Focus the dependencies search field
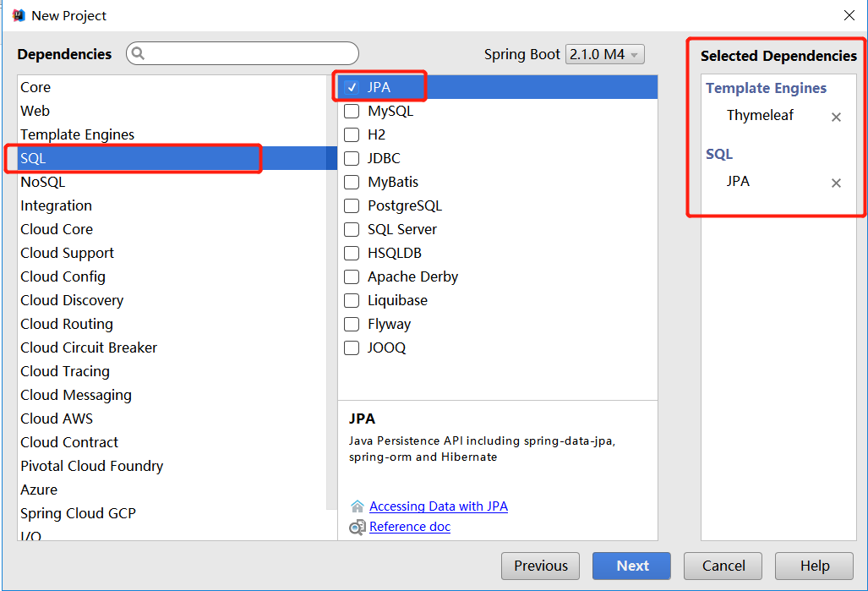 249,53
